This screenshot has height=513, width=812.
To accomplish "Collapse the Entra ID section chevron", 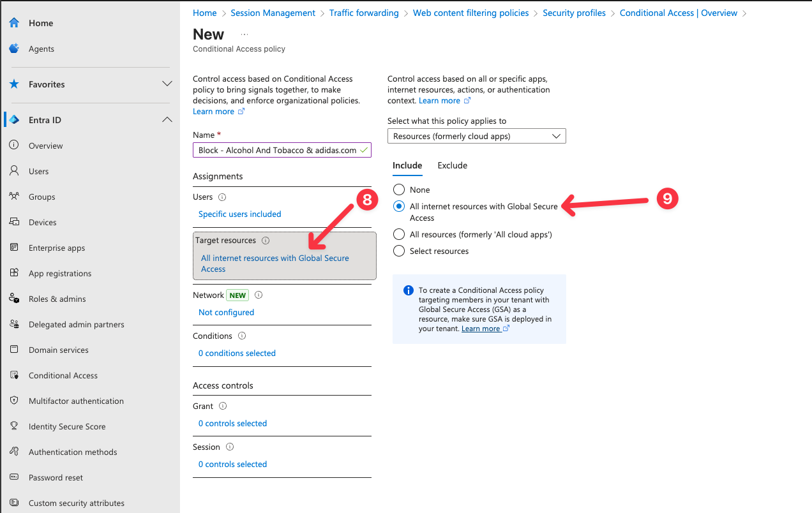I will 167,120.
